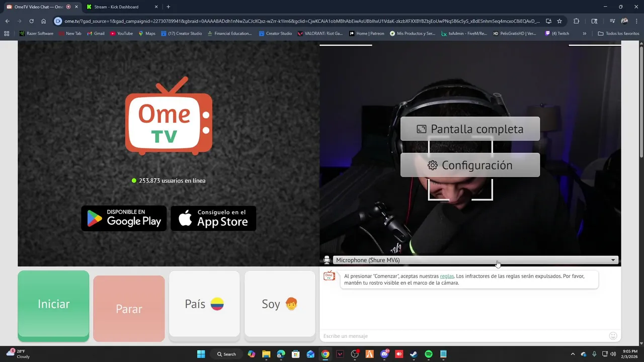Open the Windows Start menu

coord(201,354)
